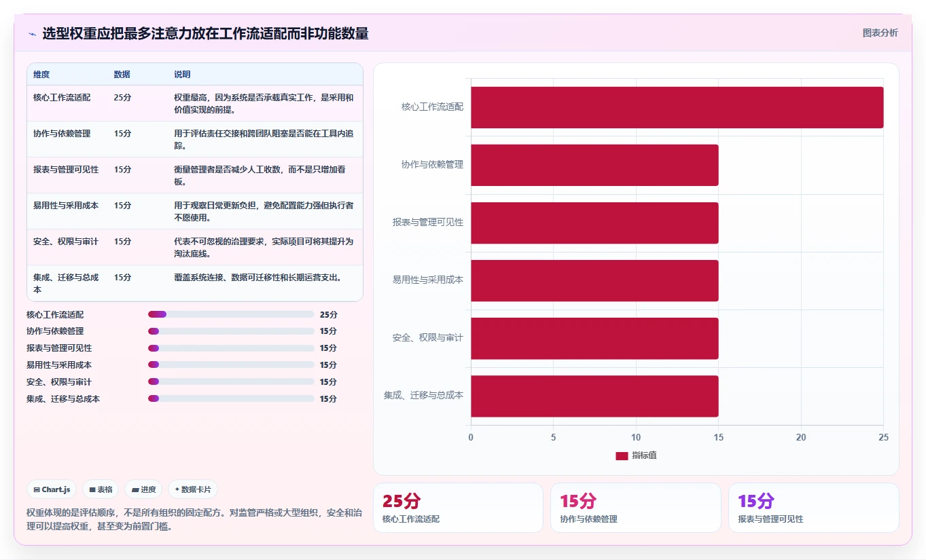Click the 集成、迁移与总成本 chart bar
Viewport: 926px width, 560px height.
594,396
